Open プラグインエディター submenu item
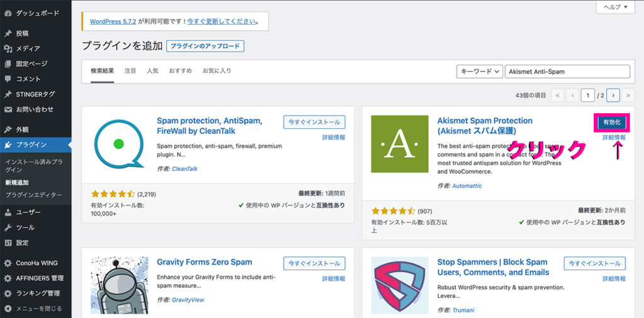This screenshot has width=644, height=318. 34,194
